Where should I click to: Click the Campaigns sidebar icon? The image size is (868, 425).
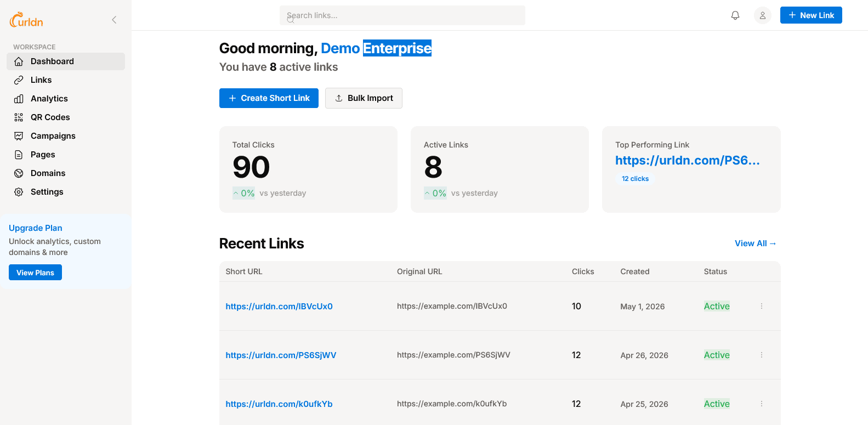(x=19, y=136)
